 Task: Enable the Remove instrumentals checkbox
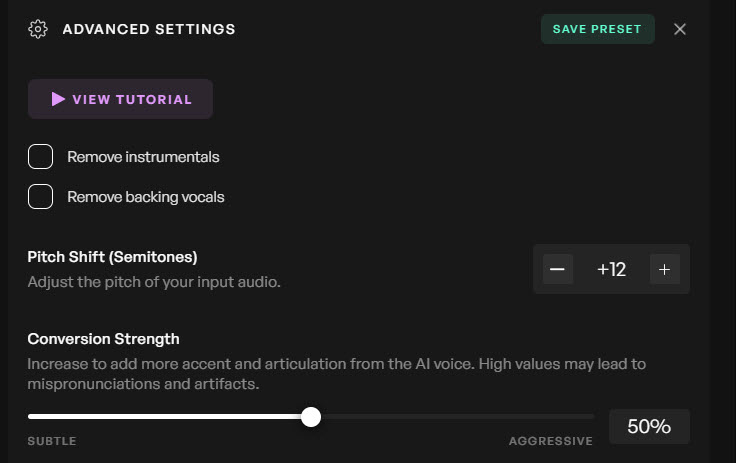pyautogui.click(x=40, y=157)
